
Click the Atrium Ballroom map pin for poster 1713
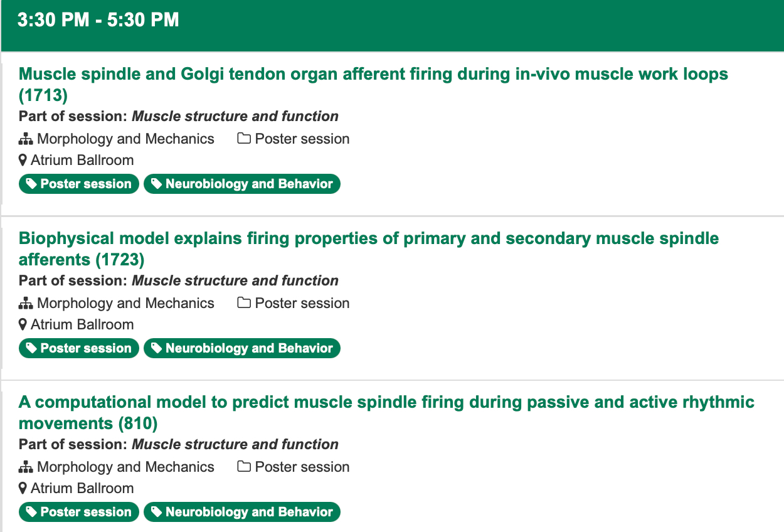click(23, 161)
